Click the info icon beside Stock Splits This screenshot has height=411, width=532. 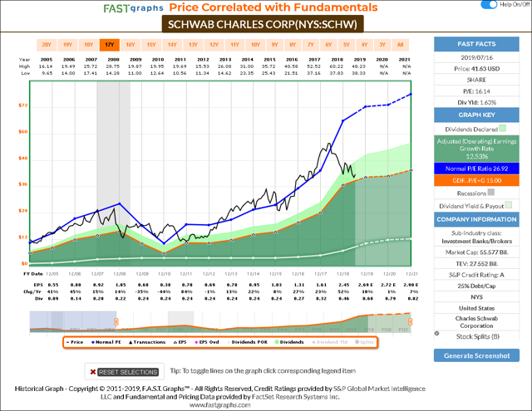[x=437, y=334]
